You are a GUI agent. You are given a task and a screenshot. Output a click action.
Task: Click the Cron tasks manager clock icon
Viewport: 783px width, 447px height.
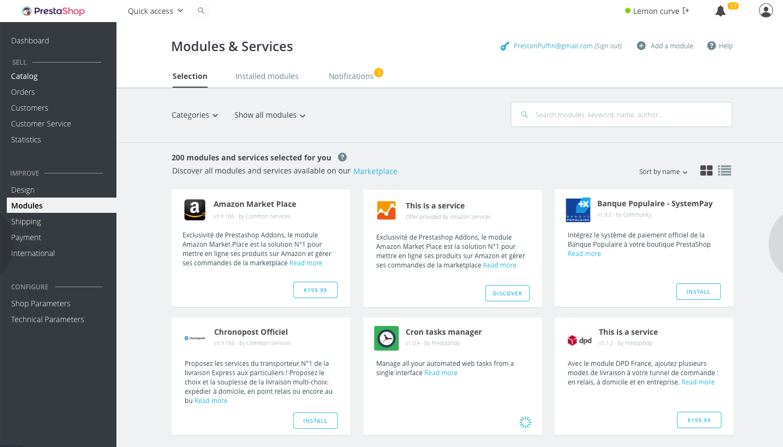[386, 337]
